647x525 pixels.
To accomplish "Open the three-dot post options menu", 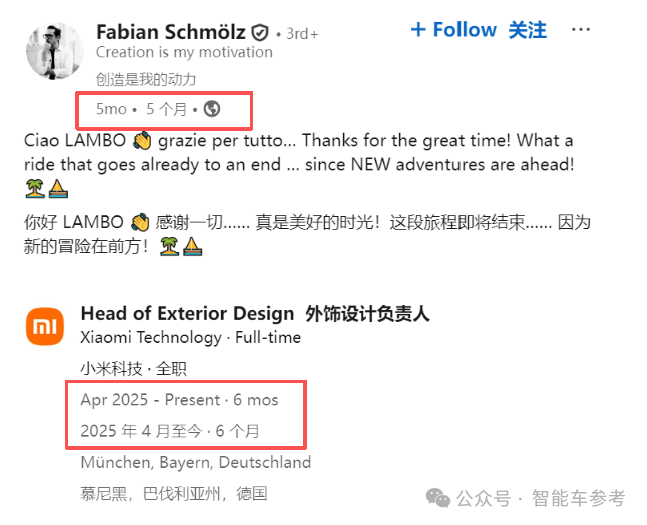I will click(581, 30).
